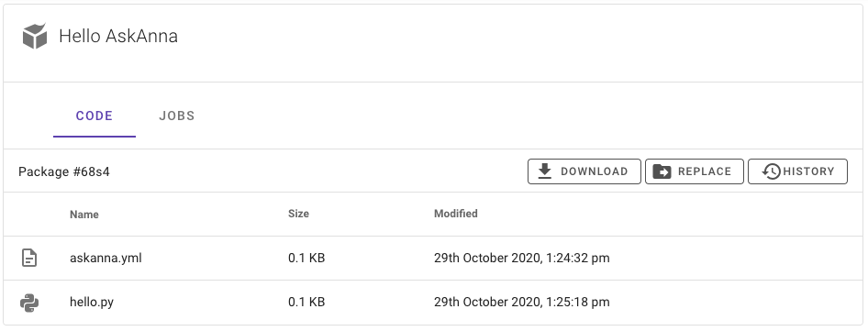Open the hello.py file

click(x=92, y=303)
